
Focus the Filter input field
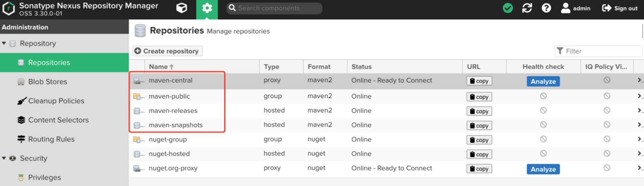pyautogui.click(x=598, y=51)
